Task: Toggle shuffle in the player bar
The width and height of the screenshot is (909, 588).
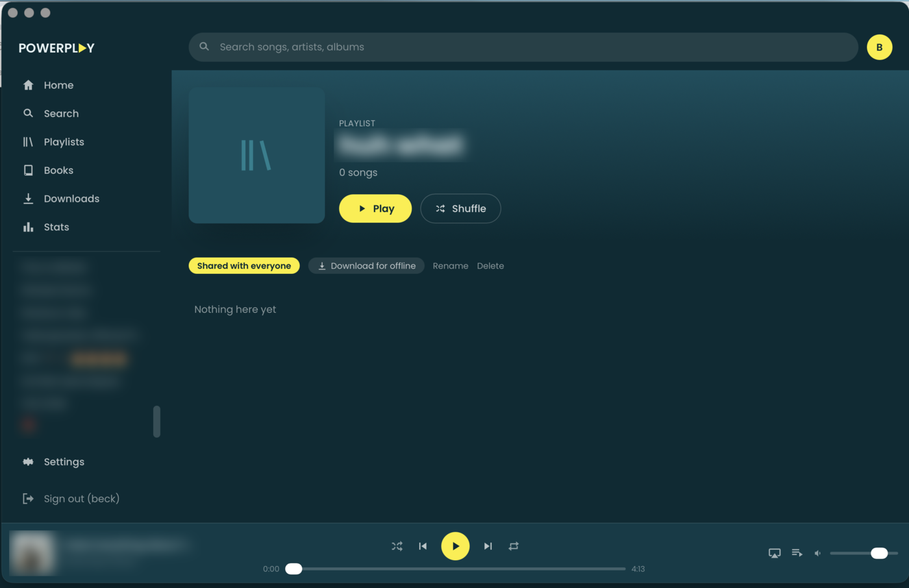Action: pyautogui.click(x=397, y=546)
